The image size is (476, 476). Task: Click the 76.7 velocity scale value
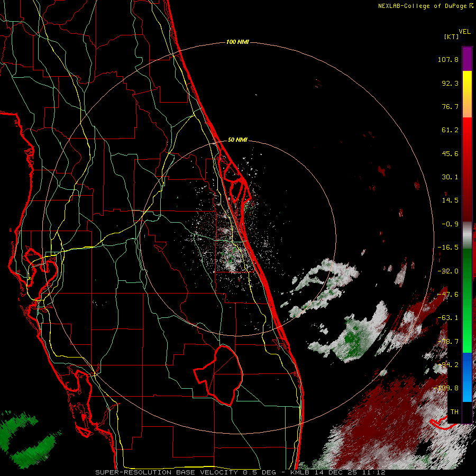450,106
